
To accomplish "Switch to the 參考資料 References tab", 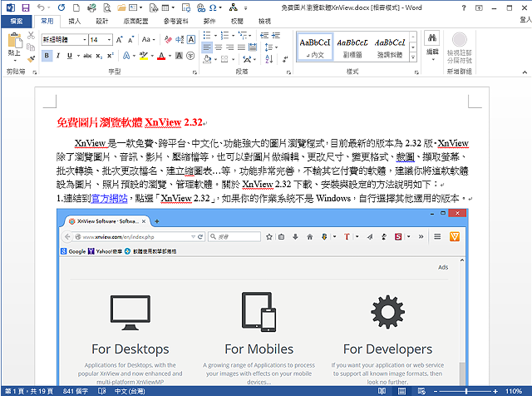I will [175, 21].
